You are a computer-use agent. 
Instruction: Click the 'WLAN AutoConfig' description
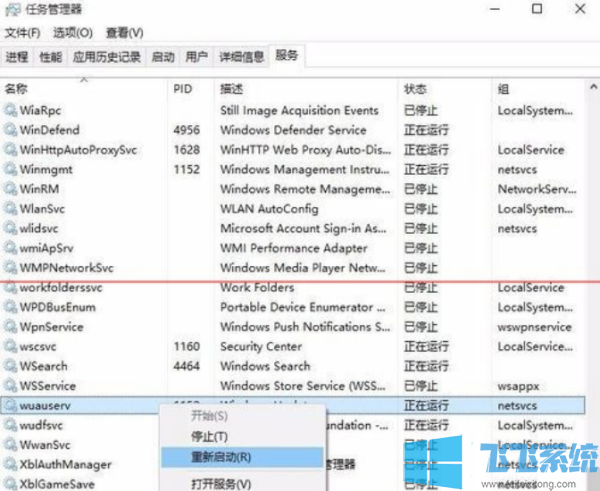pos(269,209)
